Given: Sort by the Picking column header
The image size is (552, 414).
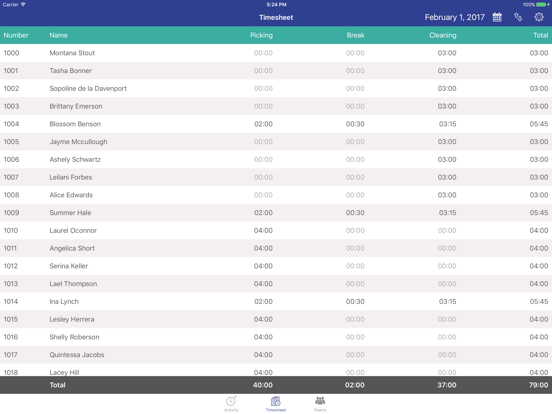Looking at the screenshot, I should coord(261,35).
